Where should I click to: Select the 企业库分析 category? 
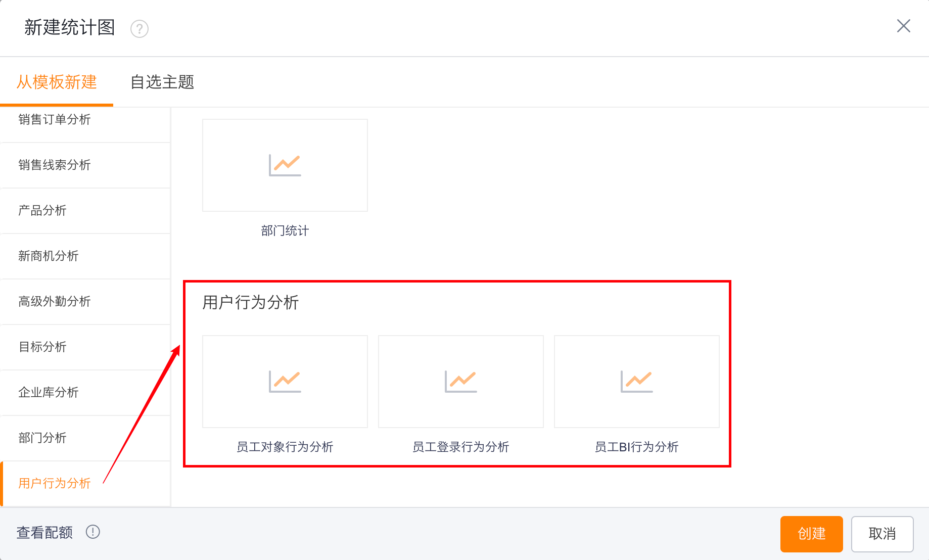pos(48,392)
